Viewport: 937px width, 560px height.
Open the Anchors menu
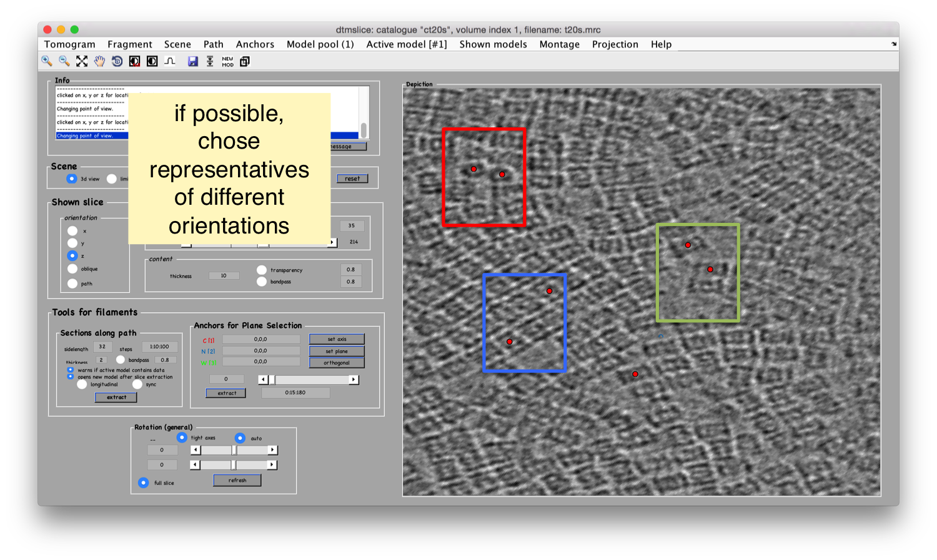[x=255, y=44]
